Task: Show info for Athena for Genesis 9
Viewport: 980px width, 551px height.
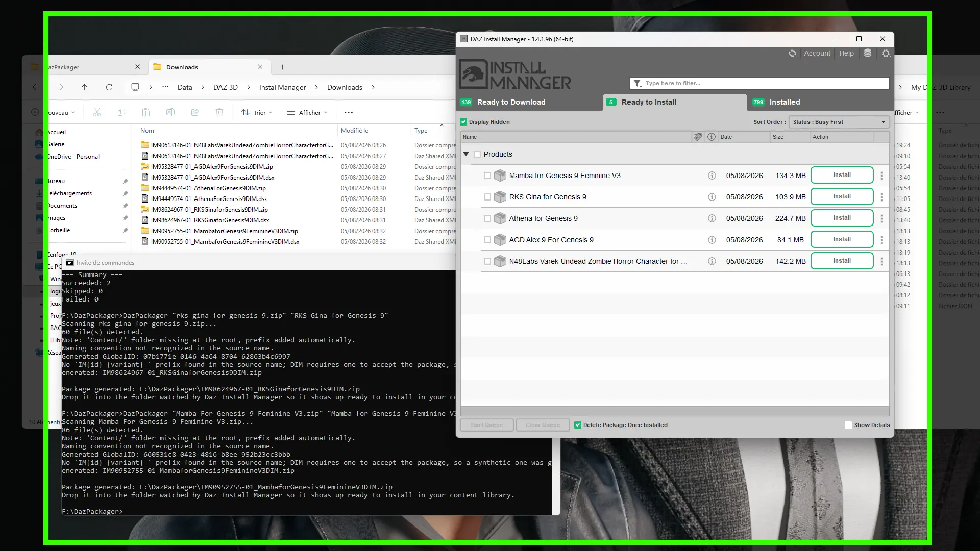Action: click(x=712, y=218)
